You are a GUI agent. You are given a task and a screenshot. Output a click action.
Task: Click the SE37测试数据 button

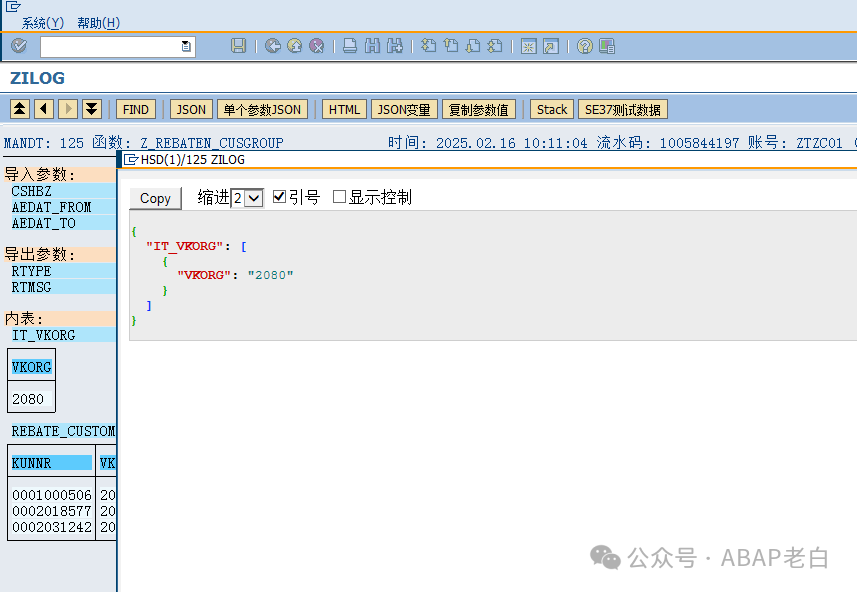[x=623, y=109]
